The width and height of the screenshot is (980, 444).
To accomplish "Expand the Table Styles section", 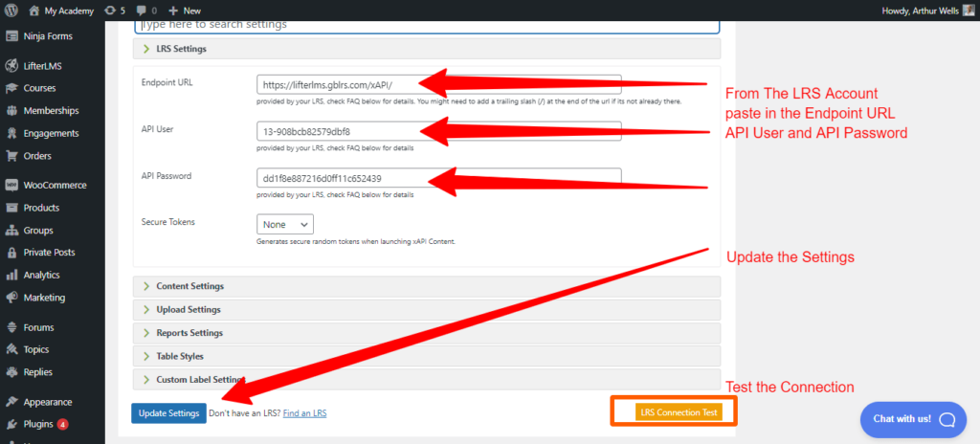I will pyautogui.click(x=426, y=357).
